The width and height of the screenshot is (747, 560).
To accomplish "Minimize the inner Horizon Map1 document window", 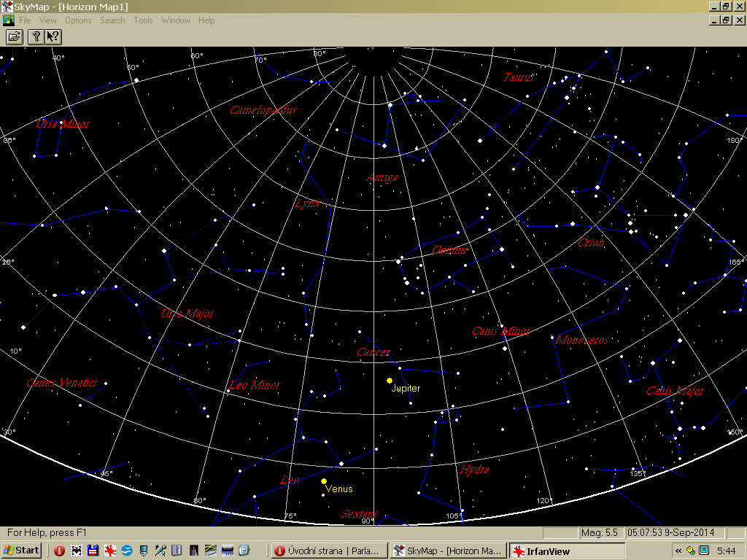I will [x=715, y=20].
